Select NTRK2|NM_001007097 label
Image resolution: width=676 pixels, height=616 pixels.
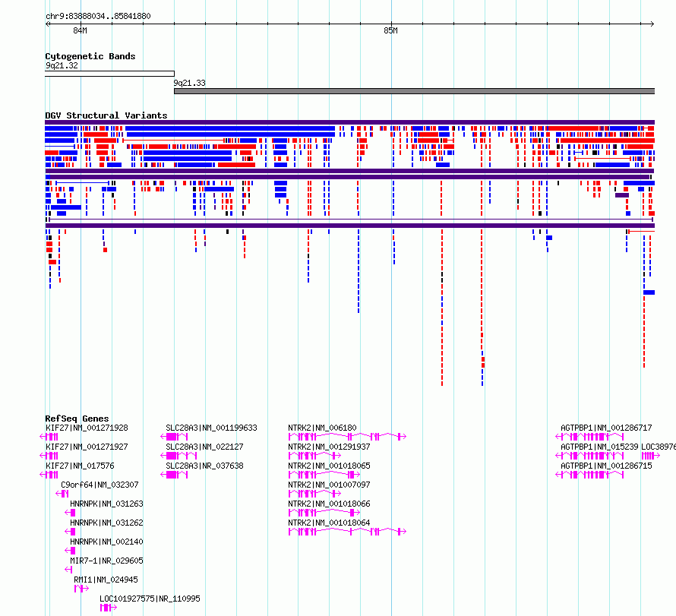click(x=329, y=485)
